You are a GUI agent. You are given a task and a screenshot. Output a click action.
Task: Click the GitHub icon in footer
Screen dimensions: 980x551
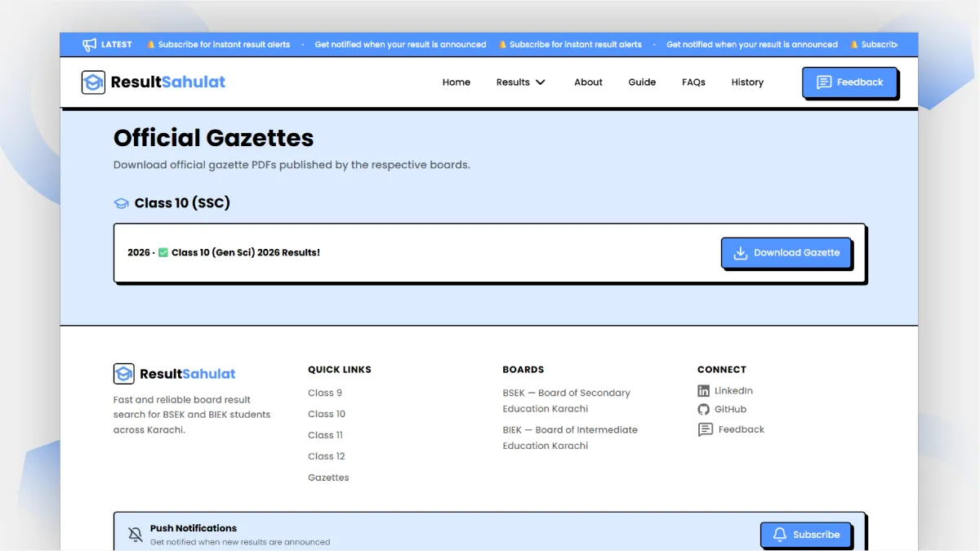(704, 410)
